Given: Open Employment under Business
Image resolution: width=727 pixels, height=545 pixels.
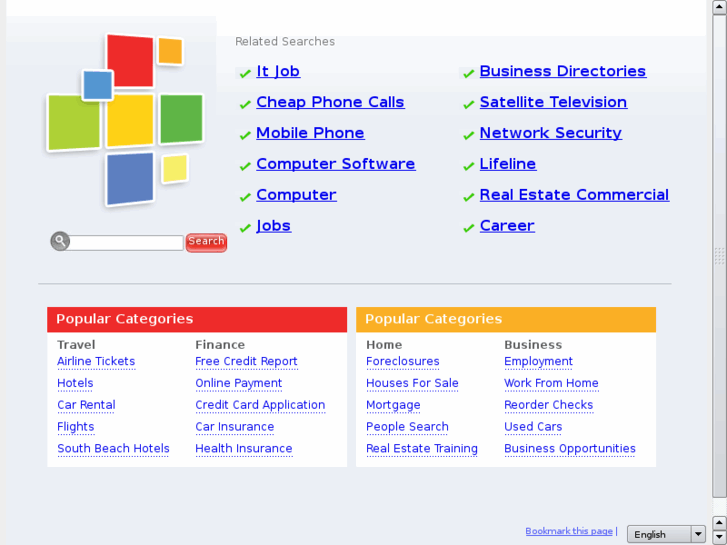Looking at the screenshot, I should (x=538, y=361).
